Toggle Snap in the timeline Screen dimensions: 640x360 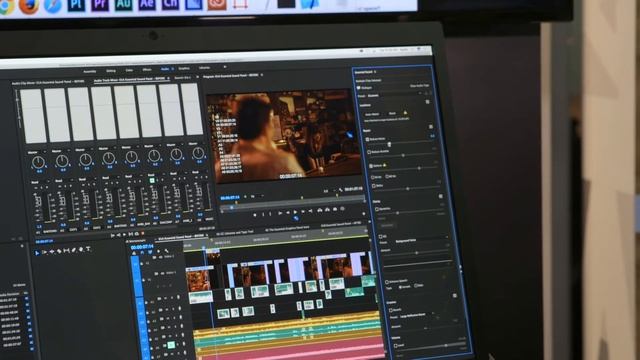(x=142, y=253)
